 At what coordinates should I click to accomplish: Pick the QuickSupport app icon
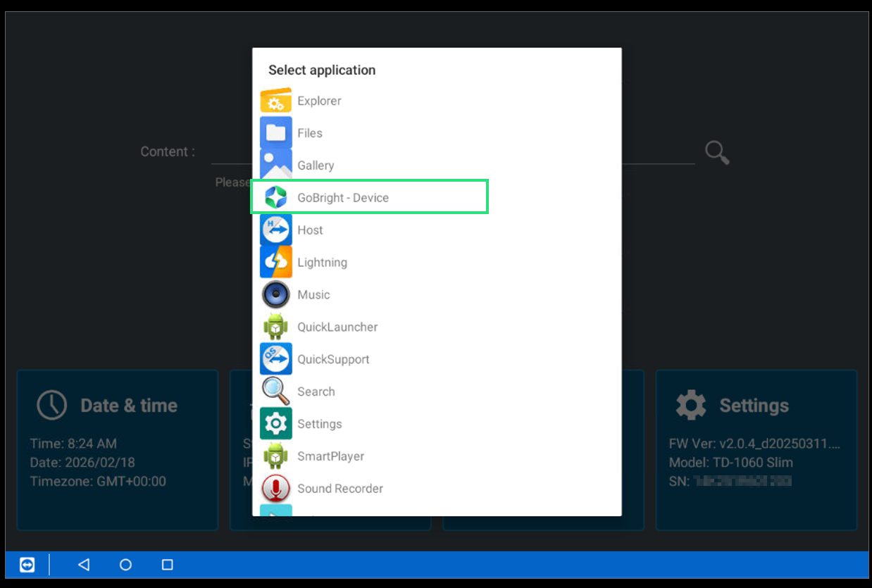click(275, 359)
